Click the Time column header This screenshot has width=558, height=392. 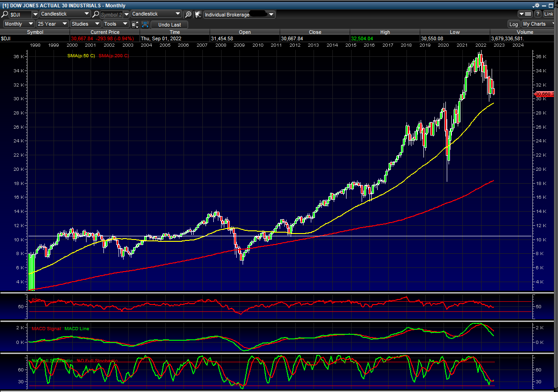[175, 32]
